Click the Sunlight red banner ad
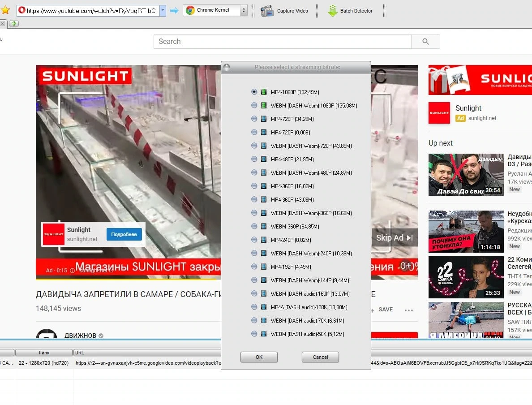Screen dimensions: 532x405 [480, 80]
